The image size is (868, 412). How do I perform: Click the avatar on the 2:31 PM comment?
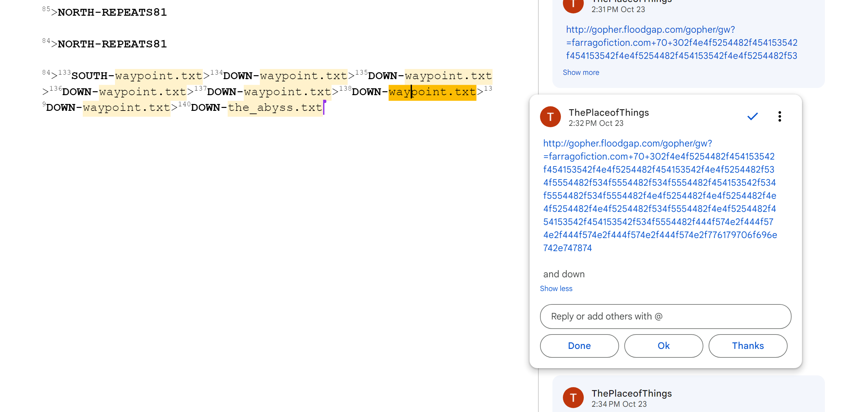(x=573, y=5)
